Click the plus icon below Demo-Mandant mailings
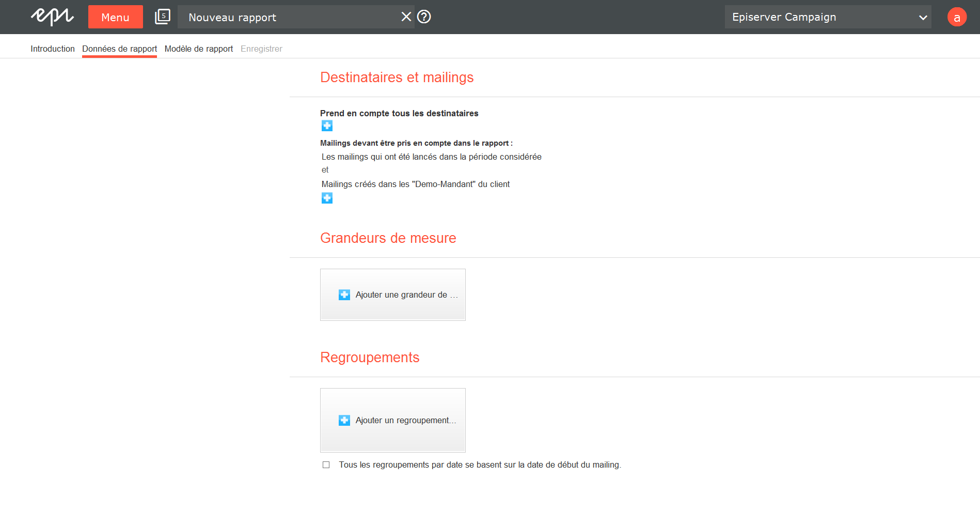Viewport: 980px width, 526px height. [327, 197]
